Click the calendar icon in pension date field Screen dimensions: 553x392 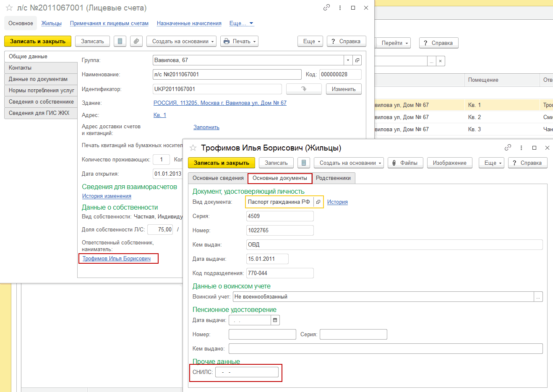(x=275, y=320)
